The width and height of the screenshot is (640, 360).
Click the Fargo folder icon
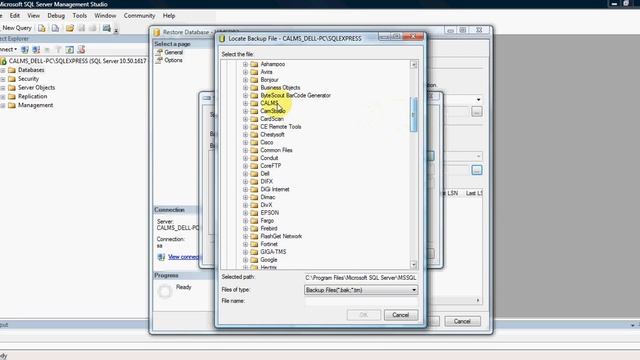(254, 220)
